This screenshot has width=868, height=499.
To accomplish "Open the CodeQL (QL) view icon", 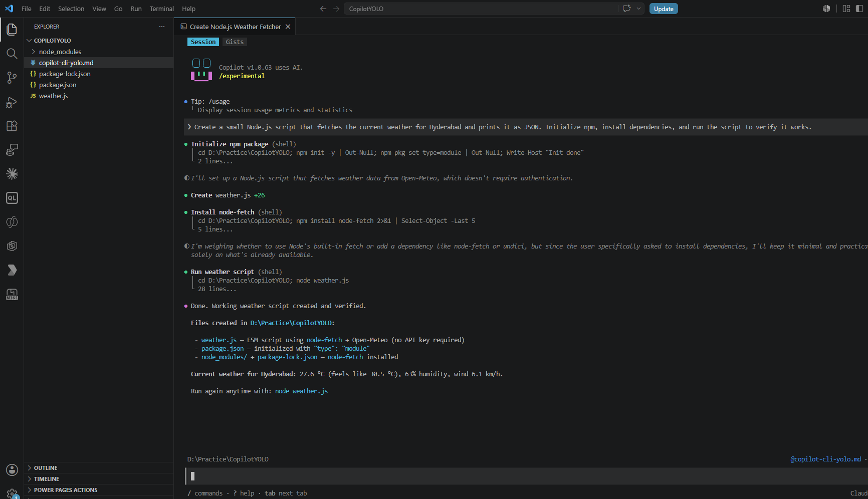I will 12,198.
